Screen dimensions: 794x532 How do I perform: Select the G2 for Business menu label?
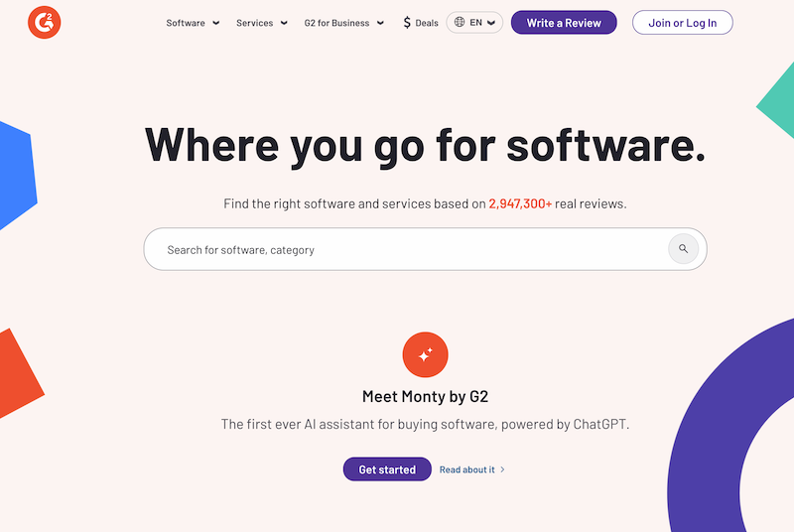pyautogui.click(x=336, y=23)
